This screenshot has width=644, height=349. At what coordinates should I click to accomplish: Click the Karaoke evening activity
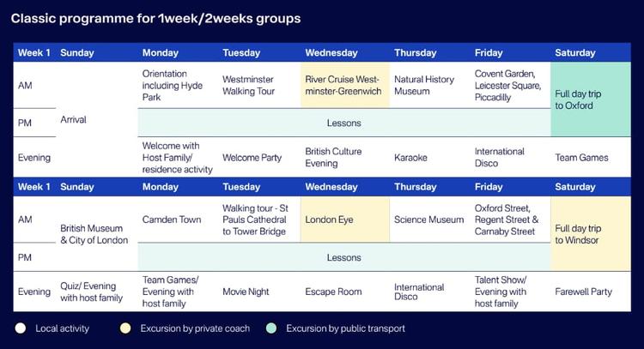[x=410, y=158]
